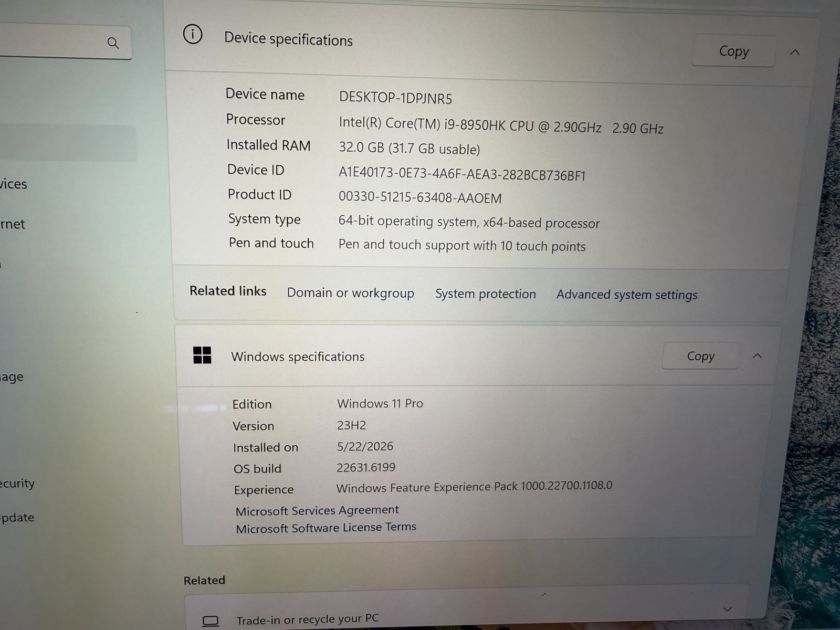Screen dimensions: 840x630
Task: Click the OS build label
Action: tap(257, 468)
